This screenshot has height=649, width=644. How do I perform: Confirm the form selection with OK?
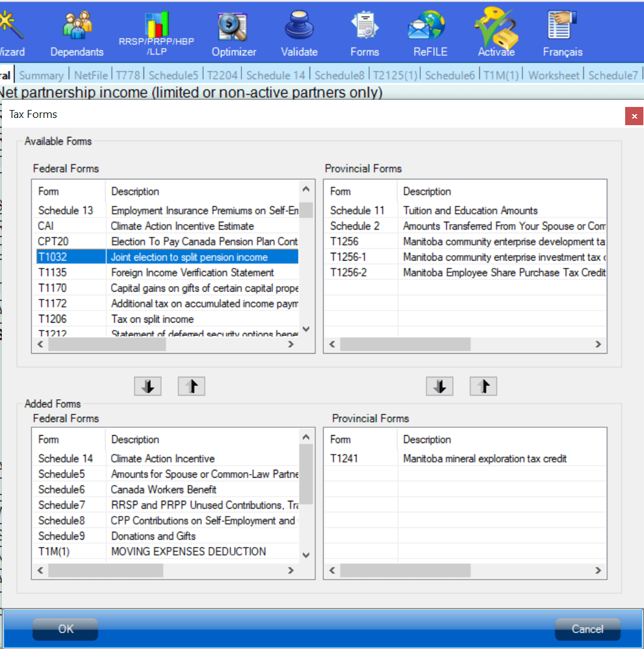click(64, 630)
